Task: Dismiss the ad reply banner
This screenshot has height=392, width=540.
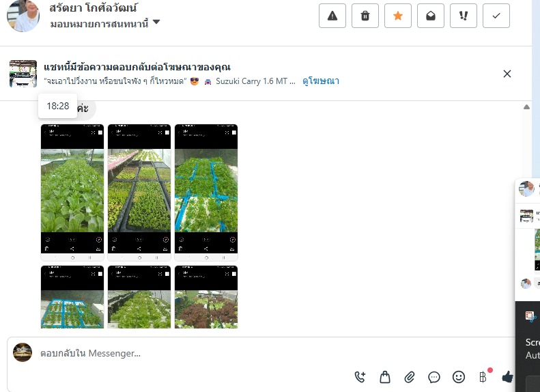Action: click(507, 74)
